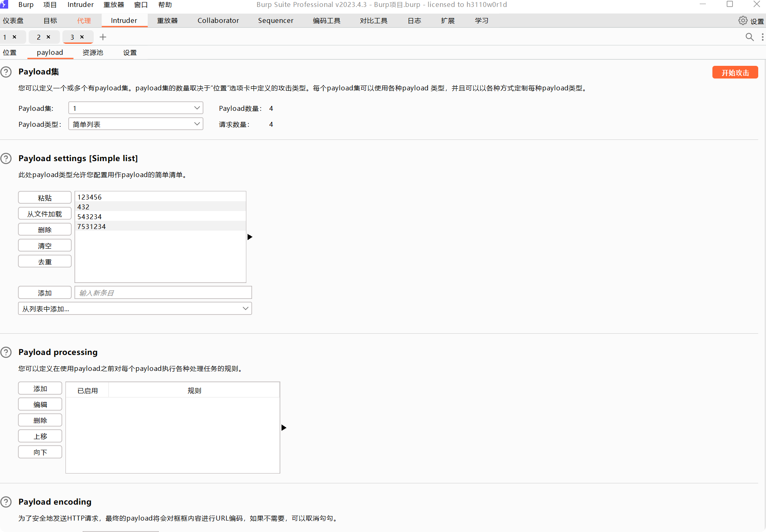Switch to the 目标 tab
The width and height of the screenshot is (766, 532).
50,20
